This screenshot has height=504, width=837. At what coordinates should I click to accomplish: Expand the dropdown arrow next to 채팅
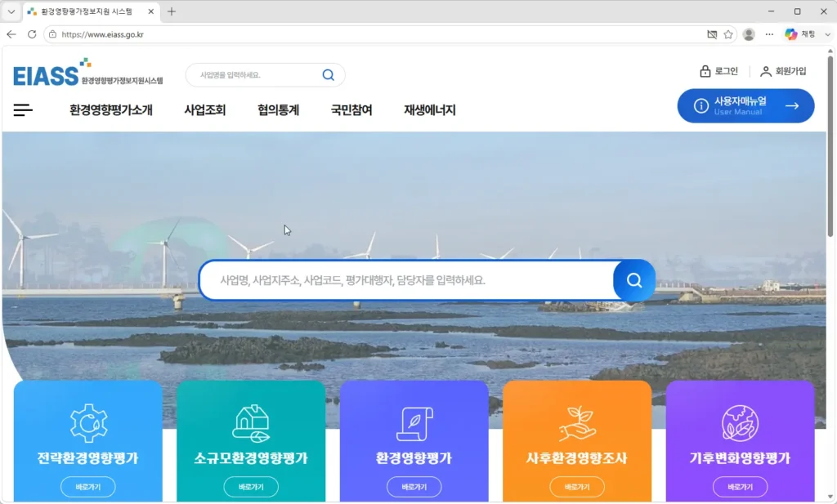827,34
